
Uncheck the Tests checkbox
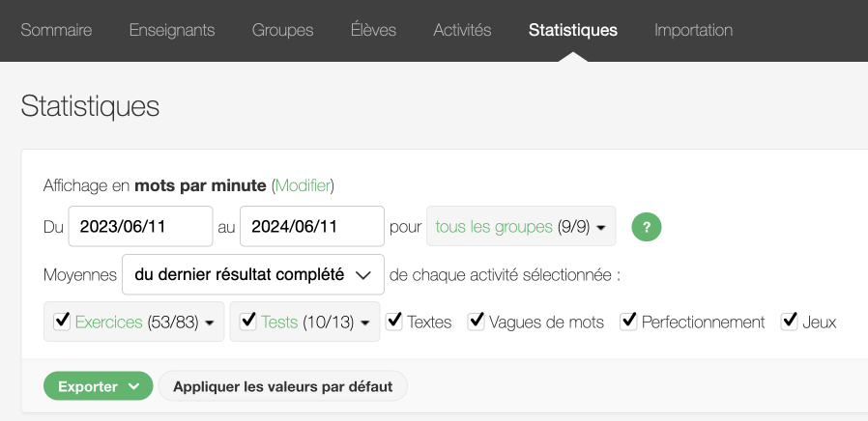[248, 322]
